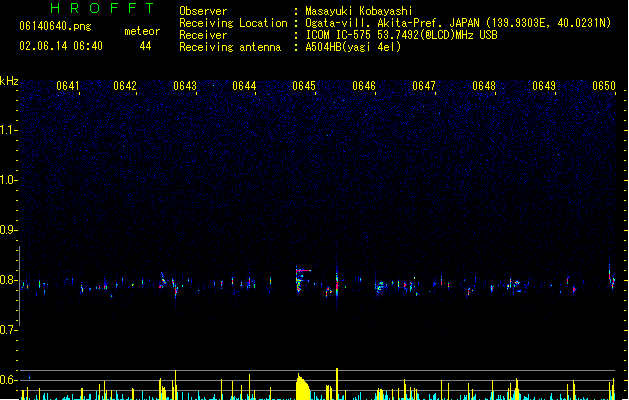Screen dimensions: 629x400
Task: Click the Observer label
Action: click(x=203, y=11)
